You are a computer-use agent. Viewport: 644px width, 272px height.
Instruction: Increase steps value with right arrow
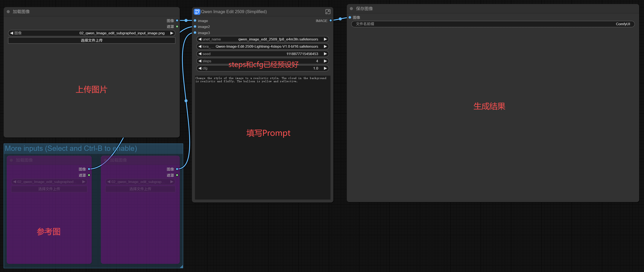tap(325, 61)
